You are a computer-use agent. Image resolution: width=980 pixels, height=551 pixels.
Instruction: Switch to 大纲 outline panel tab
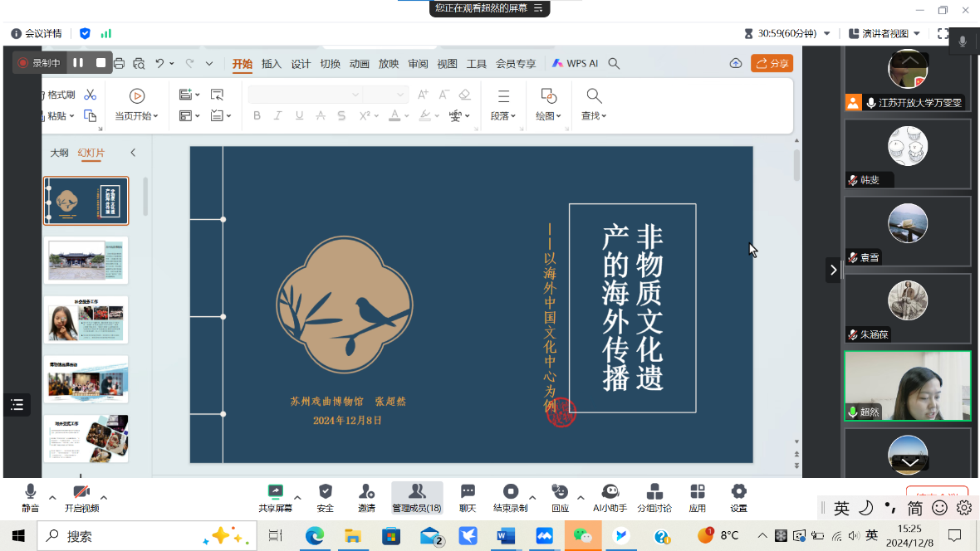coord(59,153)
